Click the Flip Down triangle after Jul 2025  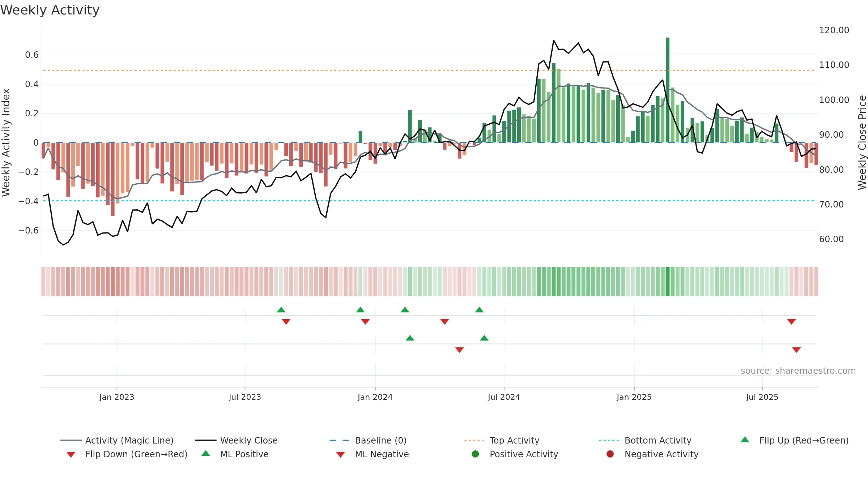point(791,322)
